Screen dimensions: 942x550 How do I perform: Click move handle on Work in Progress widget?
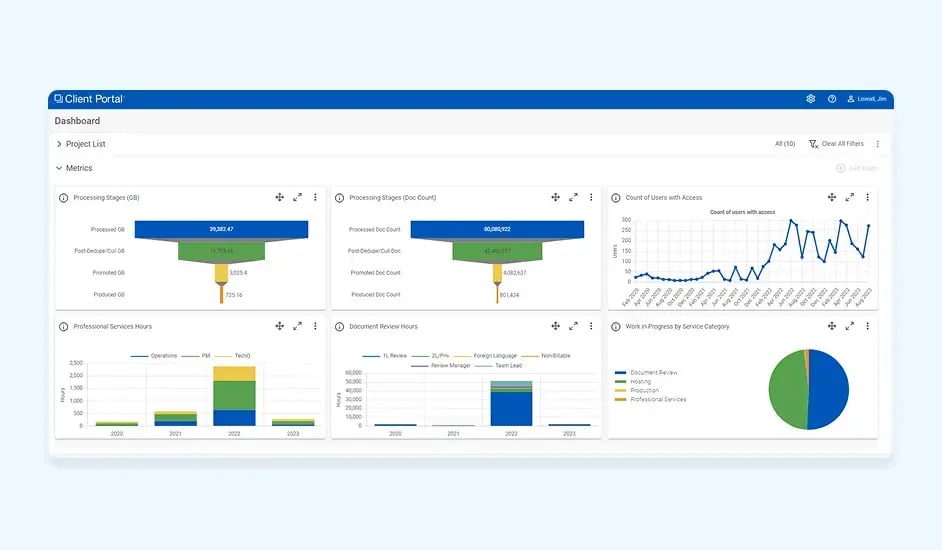(x=831, y=326)
